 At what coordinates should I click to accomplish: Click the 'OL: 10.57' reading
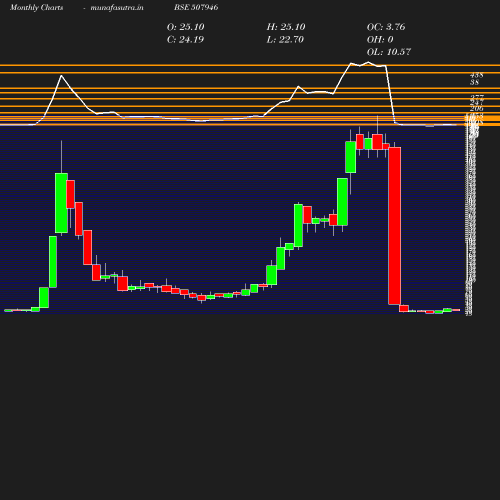click(389, 52)
